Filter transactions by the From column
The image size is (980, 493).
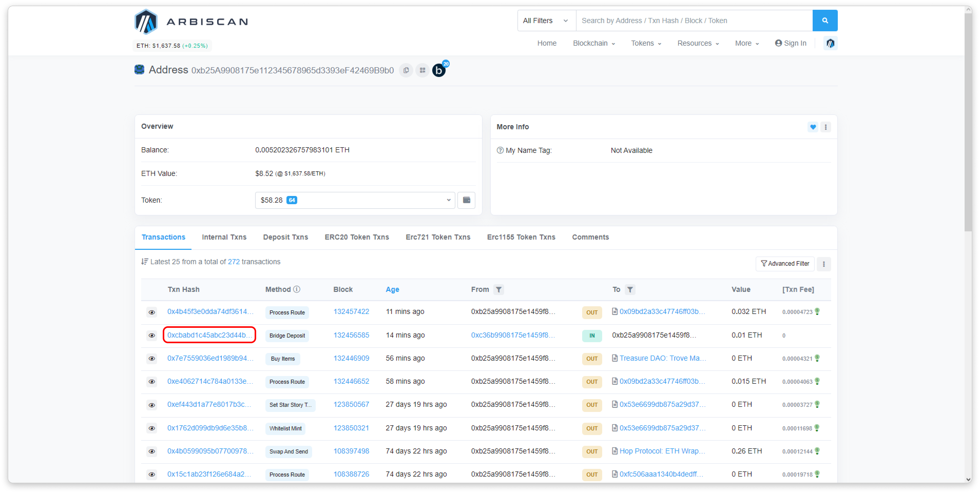pyautogui.click(x=499, y=289)
